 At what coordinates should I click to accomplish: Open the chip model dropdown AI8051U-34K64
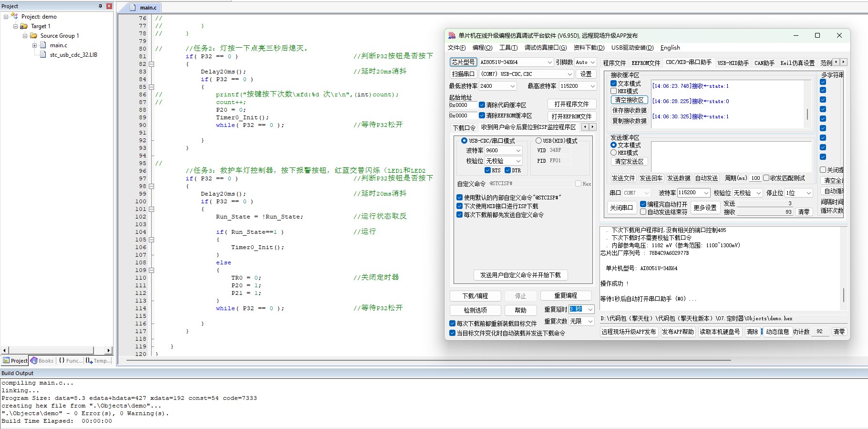(x=550, y=63)
